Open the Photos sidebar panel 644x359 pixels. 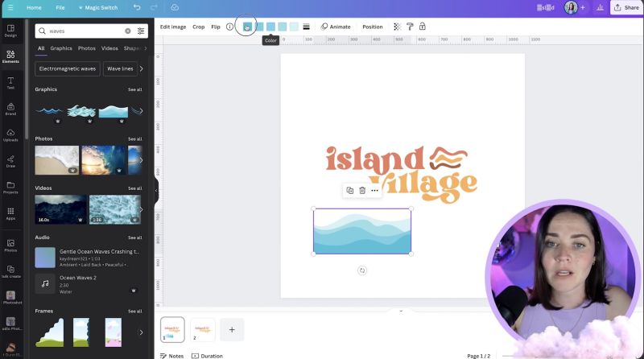10,246
